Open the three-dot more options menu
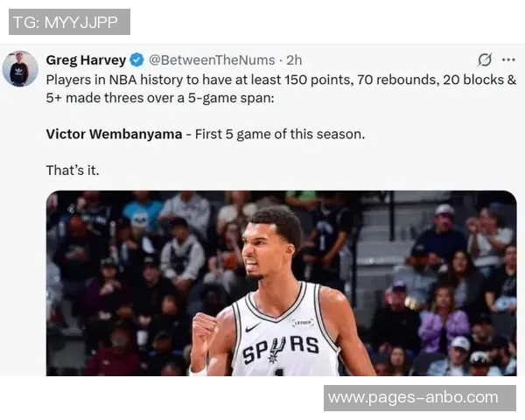The image size is (525, 420). click(508, 60)
